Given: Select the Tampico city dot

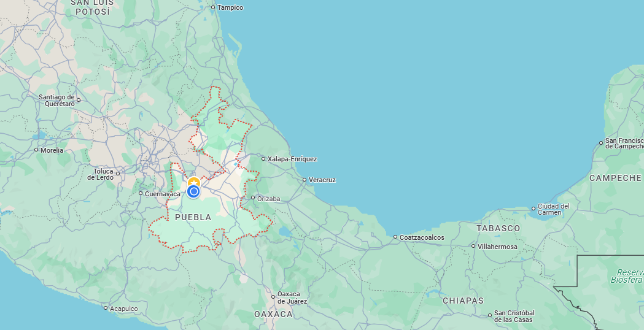Looking at the screenshot, I should click(213, 7).
